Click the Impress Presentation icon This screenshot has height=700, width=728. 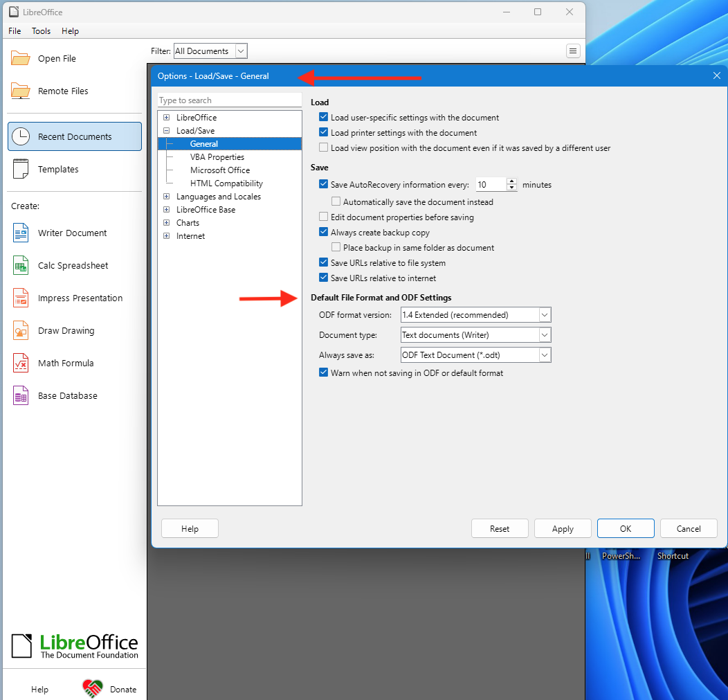click(21, 298)
